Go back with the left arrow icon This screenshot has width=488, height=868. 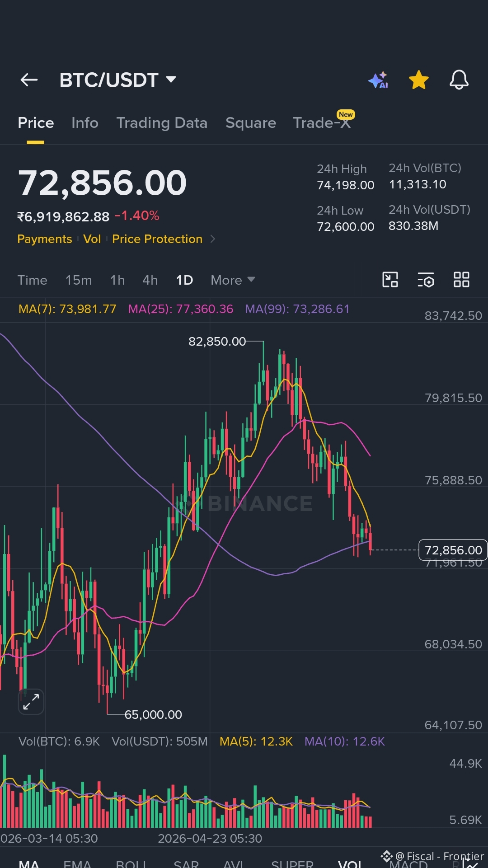tap(29, 80)
